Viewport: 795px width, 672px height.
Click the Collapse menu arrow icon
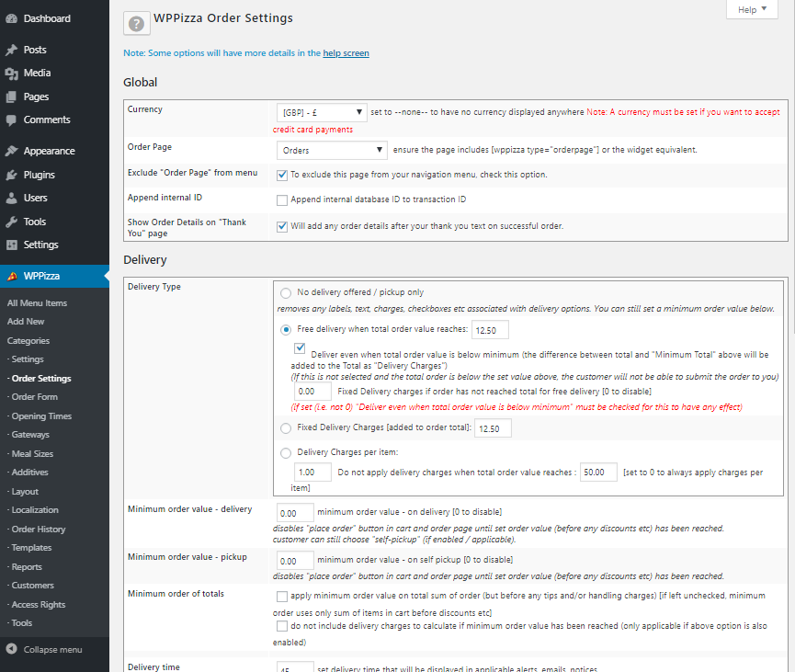coord(11,649)
